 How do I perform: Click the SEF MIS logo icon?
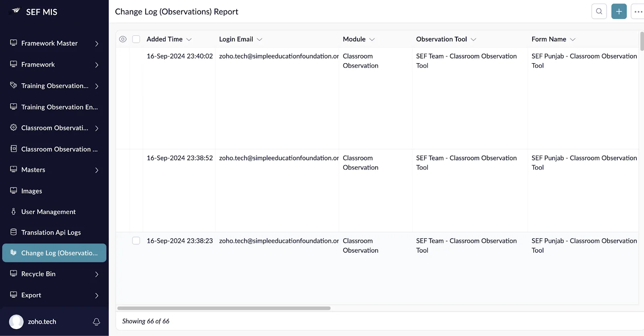coord(16,11)
